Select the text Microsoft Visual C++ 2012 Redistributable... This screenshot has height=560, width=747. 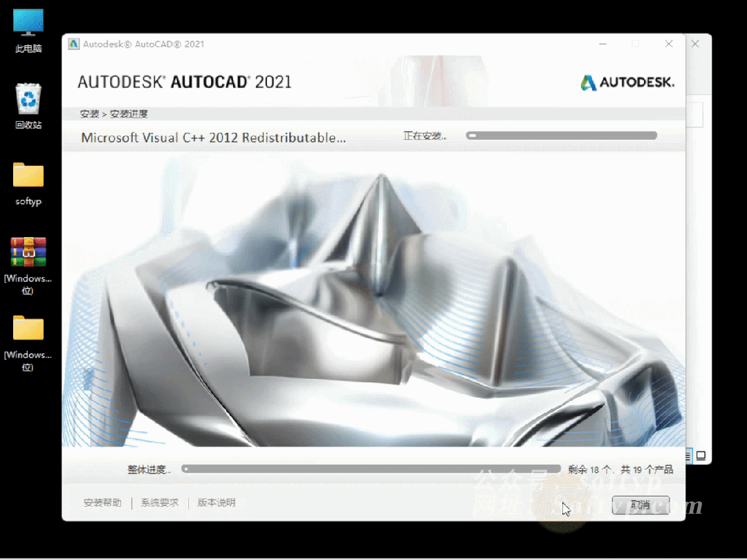[x=214, y=138]
